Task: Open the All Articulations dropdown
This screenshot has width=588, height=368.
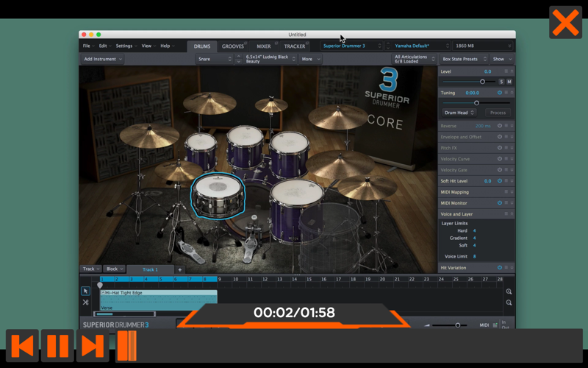Action: [x=414, y=59]
